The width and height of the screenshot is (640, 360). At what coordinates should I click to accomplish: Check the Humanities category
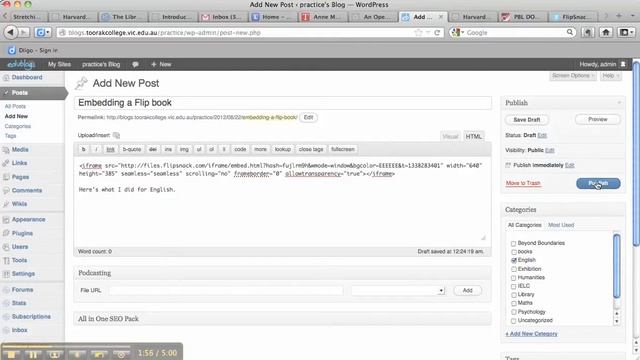(x=513, y=278)
